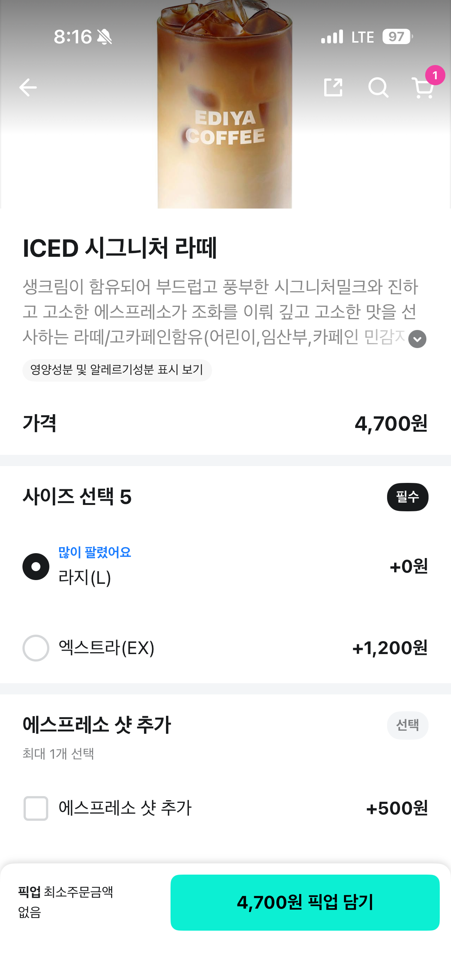Open the shopping cart icon
This screenshot has width=451, height=980.
click(x=423, y=88)
